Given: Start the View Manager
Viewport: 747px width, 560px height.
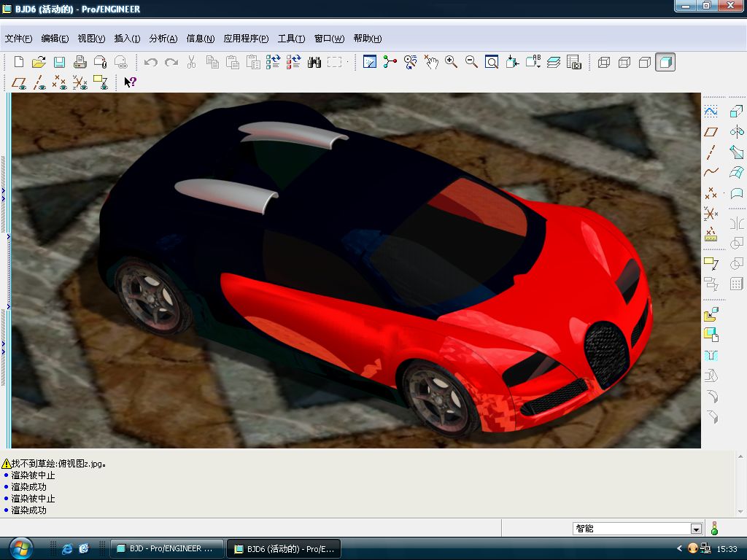Looking at the screenshot, I should tap(574, 62).
